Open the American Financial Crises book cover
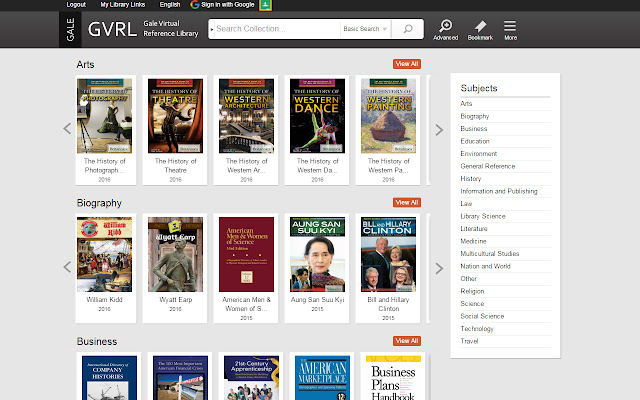 click(180, 378)
